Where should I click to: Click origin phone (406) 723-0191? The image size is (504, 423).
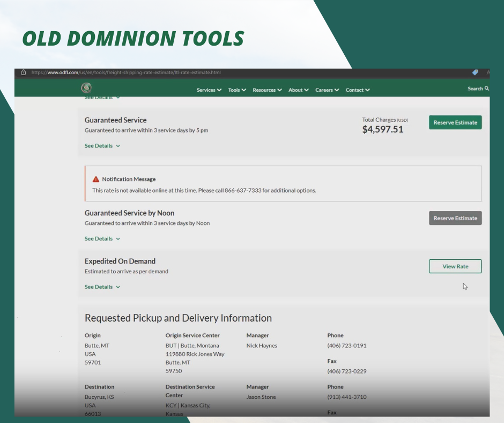(347, 345)
